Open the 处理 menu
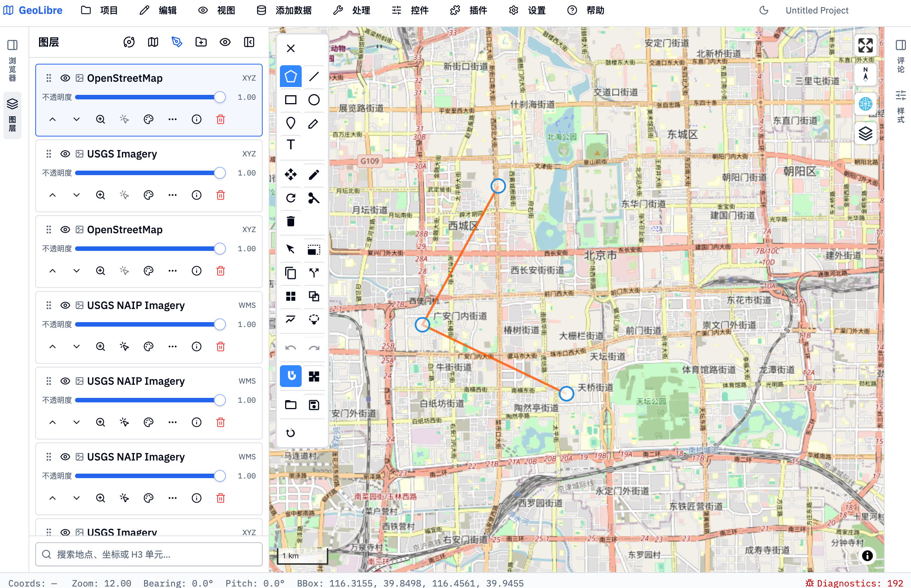 pyautogui.click(x=352, y=10)
